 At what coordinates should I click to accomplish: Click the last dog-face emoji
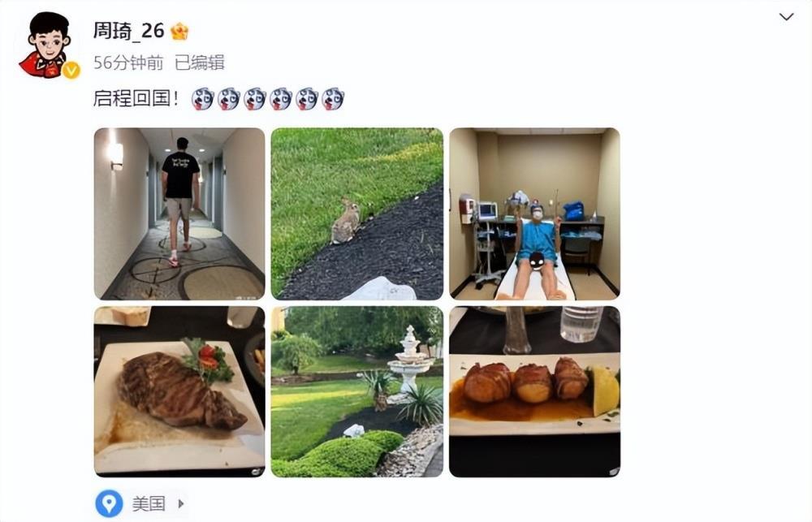(332, 98)
